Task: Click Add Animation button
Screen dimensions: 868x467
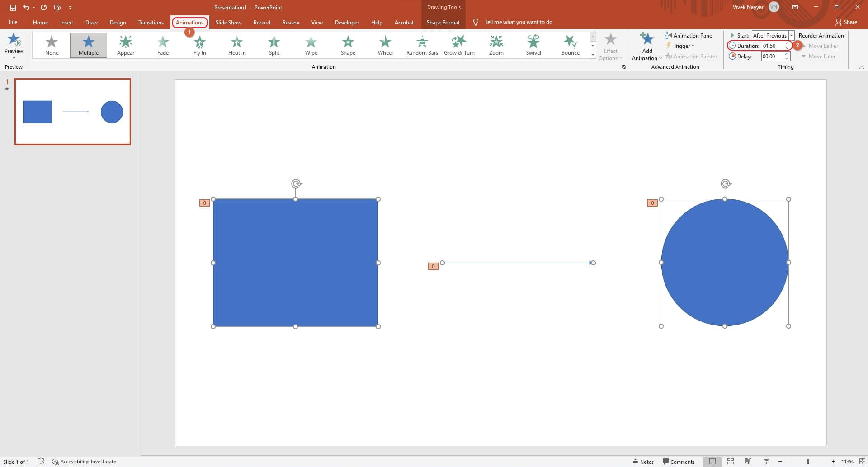Action: point(647,47)
